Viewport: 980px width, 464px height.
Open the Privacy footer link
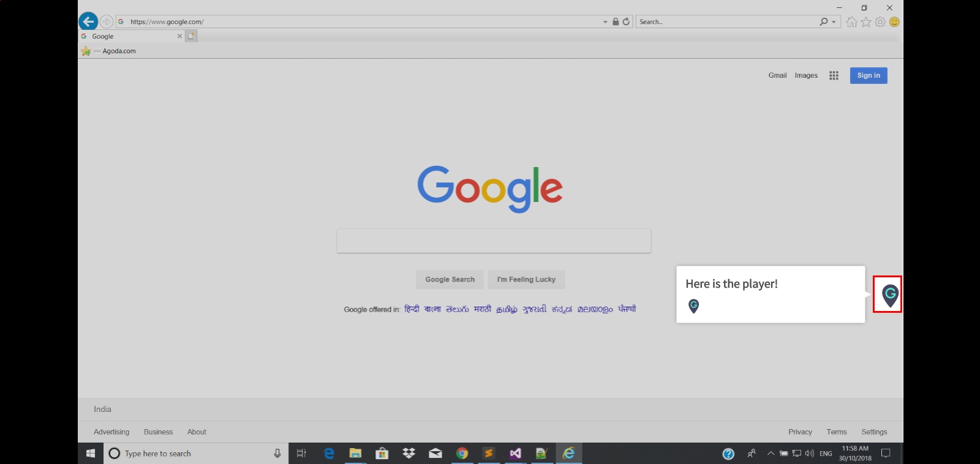pyautogui.click(x=800, y=432)
